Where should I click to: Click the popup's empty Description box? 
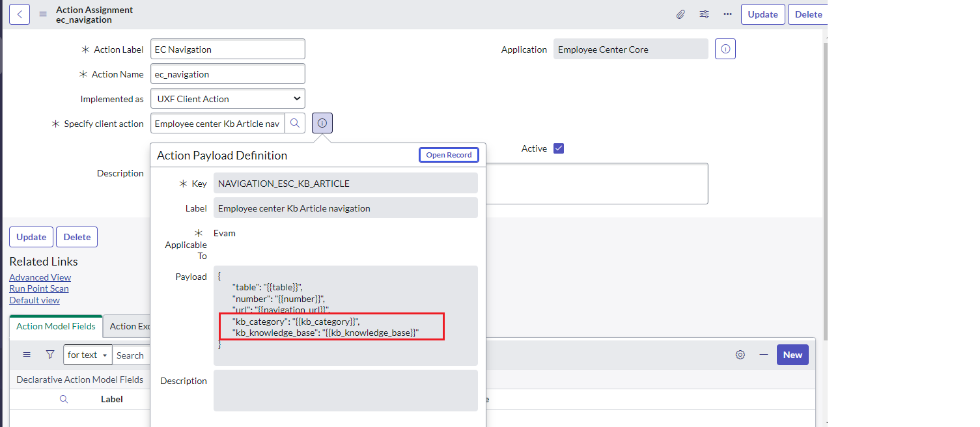pyautogui.click(x=346, y=391)
